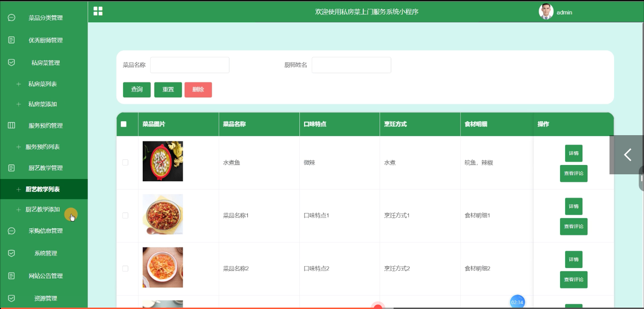Click 查看评论 for the 菜品名称2 row
644x309 pixels.
point(574,280)
